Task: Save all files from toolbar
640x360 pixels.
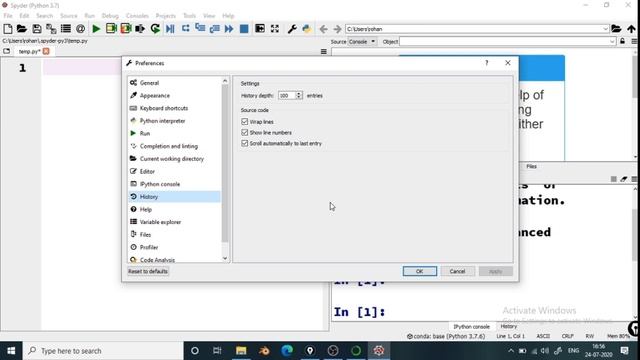Action: pyautogui.click(x=51, y=29)
